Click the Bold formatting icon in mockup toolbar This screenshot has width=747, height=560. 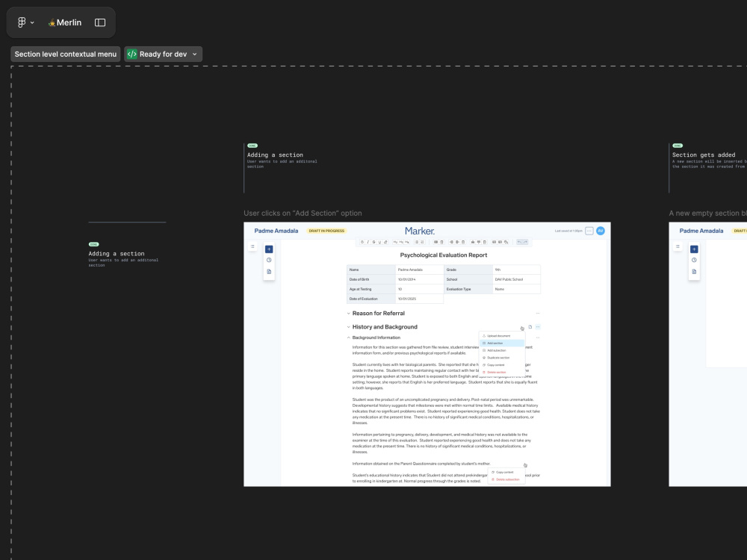(x=362, y=242)
